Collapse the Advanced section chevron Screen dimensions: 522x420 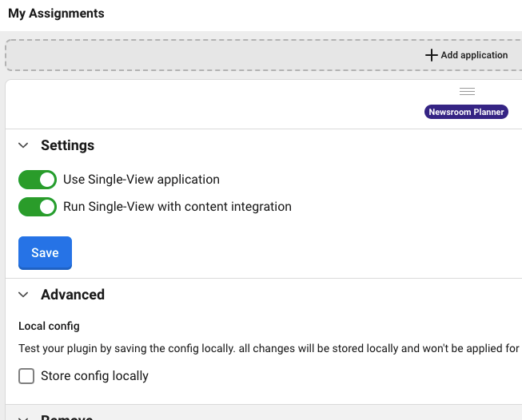[x=25, y=295]
